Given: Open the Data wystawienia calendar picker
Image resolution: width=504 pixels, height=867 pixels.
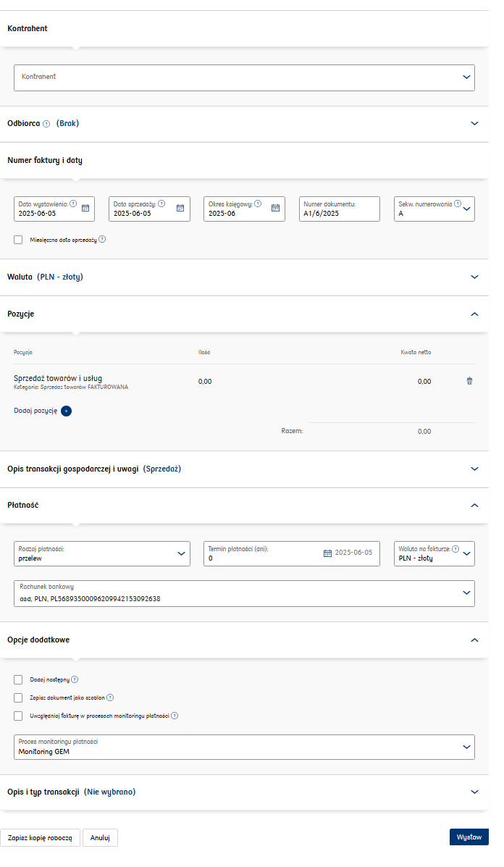Looking at the screenshot, I should point(85,209).
